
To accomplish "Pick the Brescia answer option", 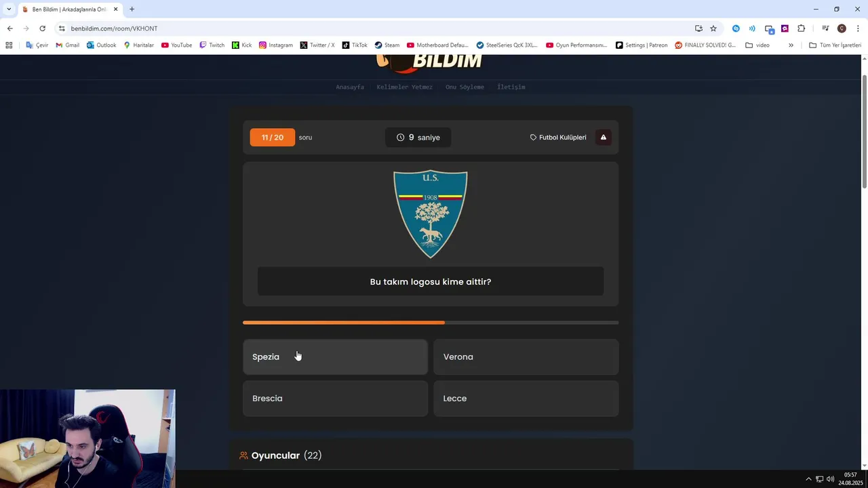I will pos(335,399).
